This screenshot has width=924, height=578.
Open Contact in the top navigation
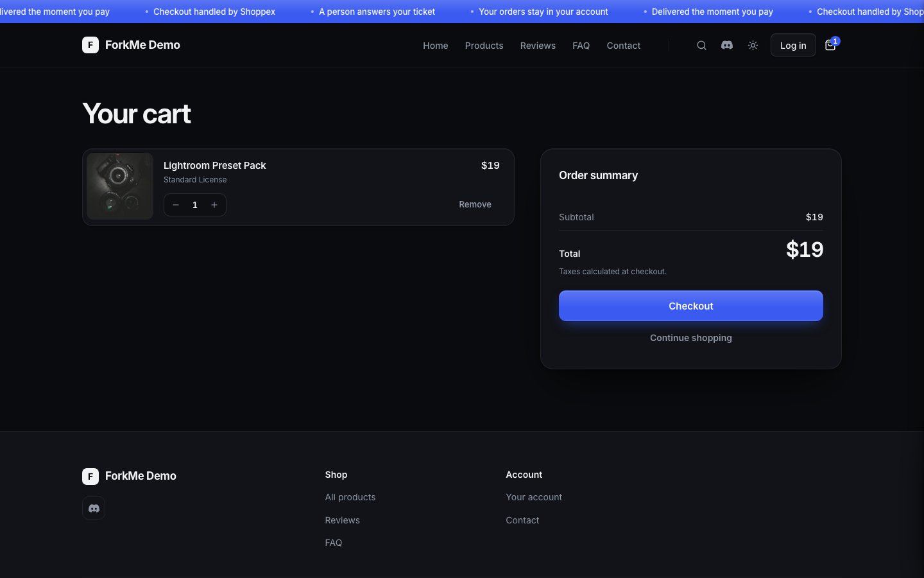624,46
